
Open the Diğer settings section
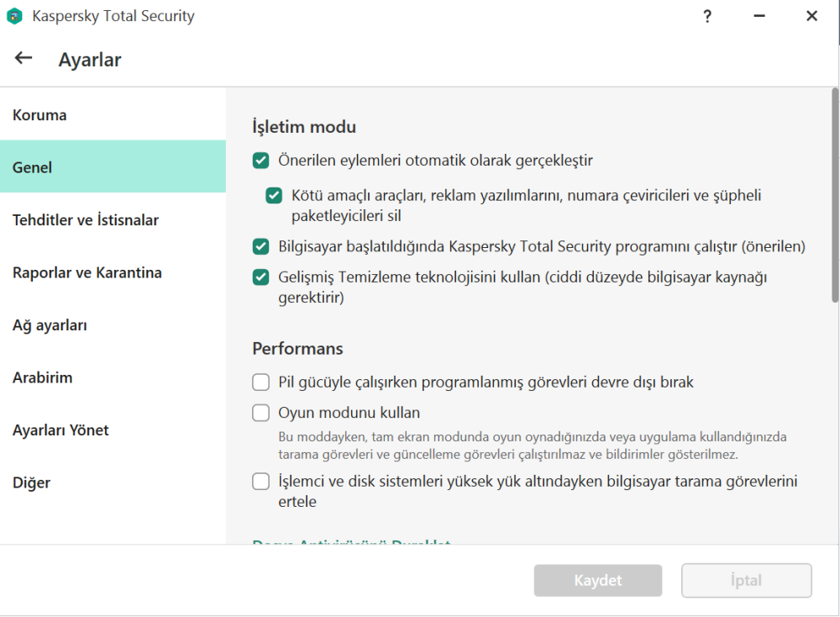click(113, 482)
